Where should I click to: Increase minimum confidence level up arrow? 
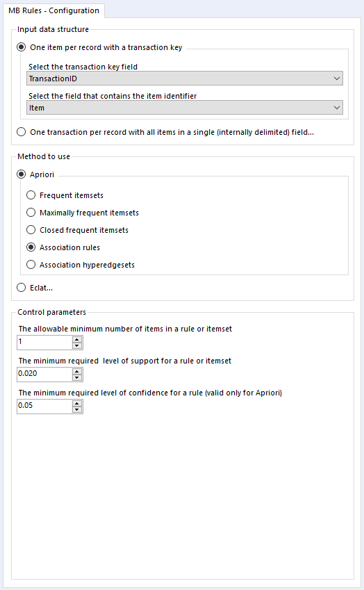77,404
